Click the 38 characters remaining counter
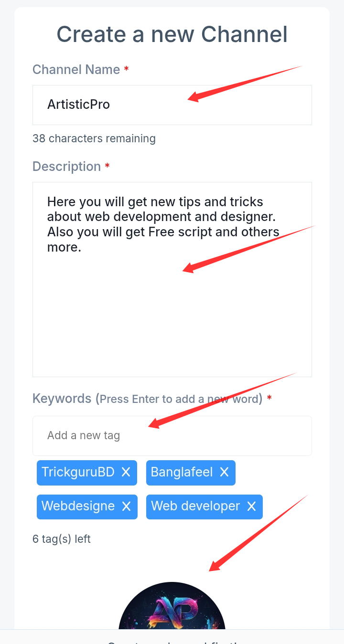Screen dimensions: 344x644 point(94,139)
